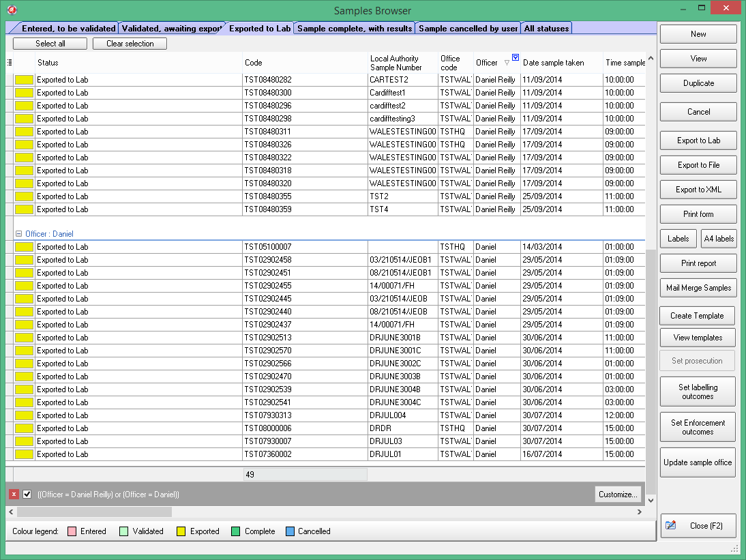Click the Status column header
The height and width of the screenshot is (560, 746).
click(x=139, y=63)
